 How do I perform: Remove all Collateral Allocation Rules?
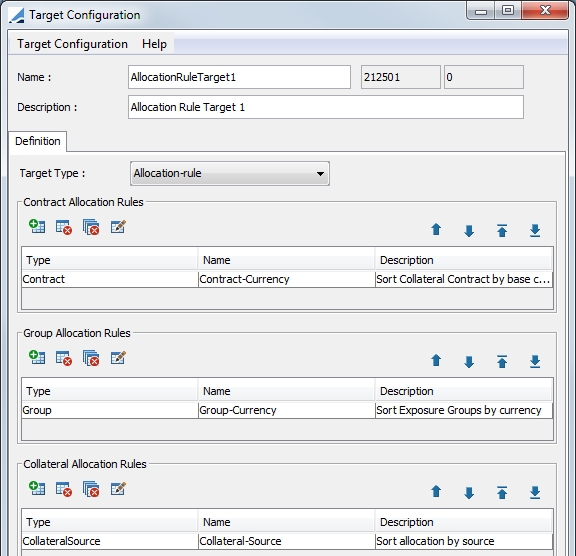pos(91,490)
